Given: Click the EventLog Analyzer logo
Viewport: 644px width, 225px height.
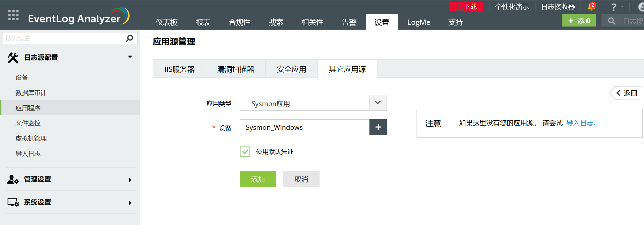Looking at the screenshot, I should (x=79, y=16).
